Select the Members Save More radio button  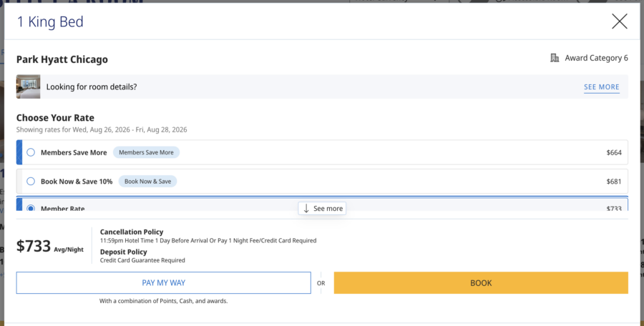31,152
